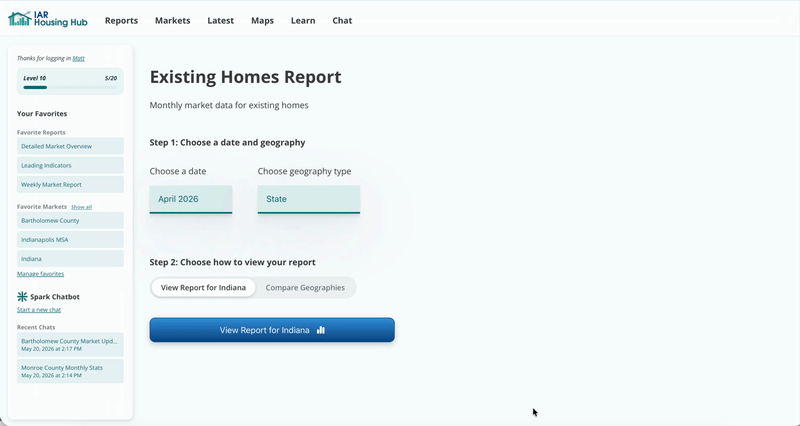The height and width of the screenshot is (426, 800).
Task: Open the Reports menu
Action: 121,20
